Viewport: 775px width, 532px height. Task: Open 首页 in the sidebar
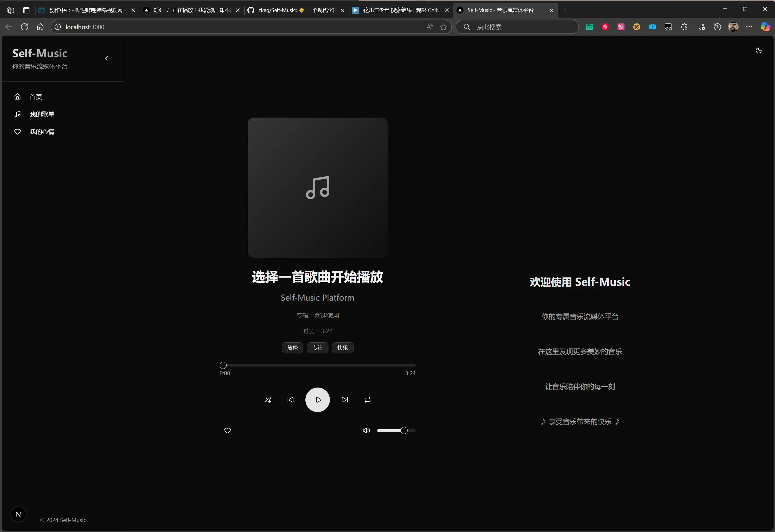click(36, 97)
